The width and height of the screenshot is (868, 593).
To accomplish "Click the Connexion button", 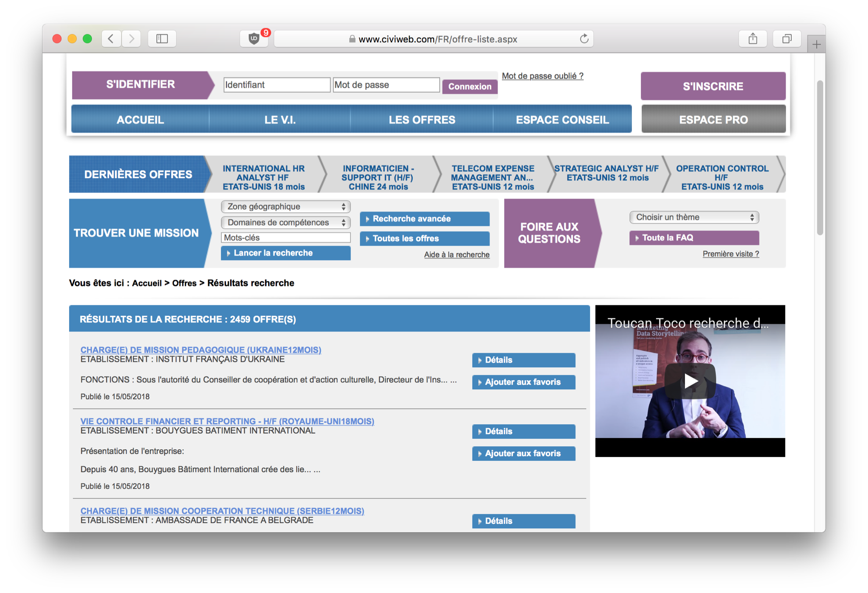I will click(x=470, y=86).
